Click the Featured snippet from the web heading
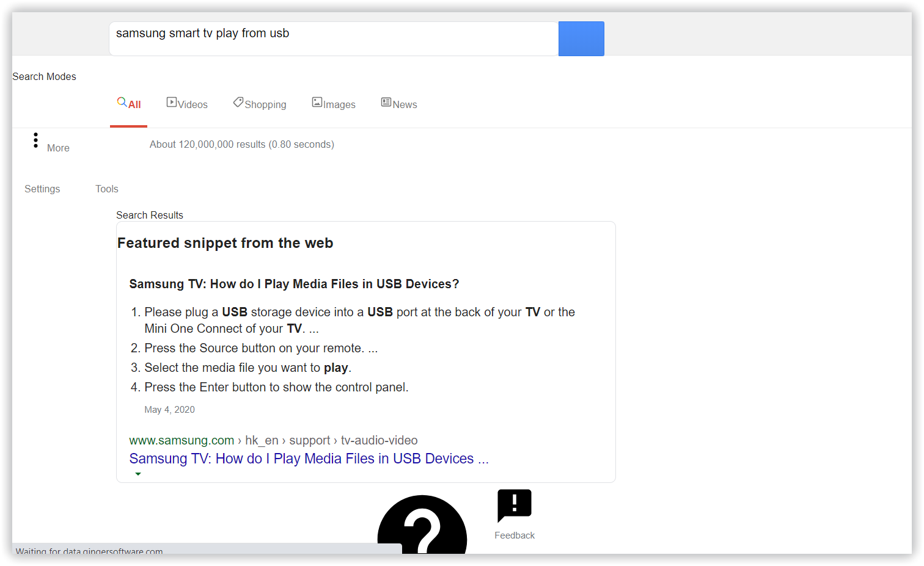 [225, 243]
